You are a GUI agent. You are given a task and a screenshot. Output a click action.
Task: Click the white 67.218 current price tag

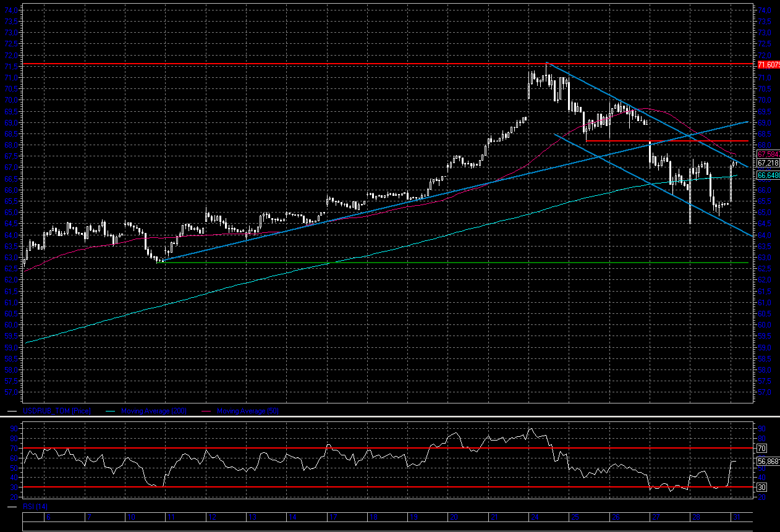click(767, 163)
